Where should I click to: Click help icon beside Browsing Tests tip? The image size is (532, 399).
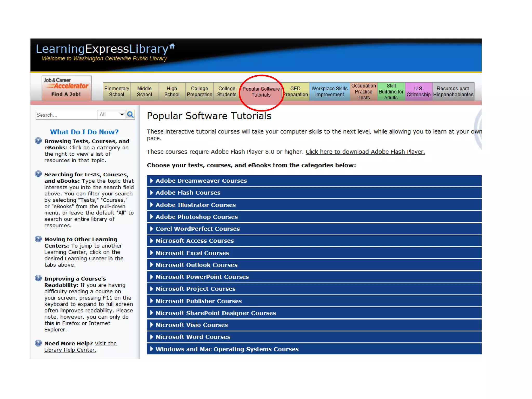[38, 141]
